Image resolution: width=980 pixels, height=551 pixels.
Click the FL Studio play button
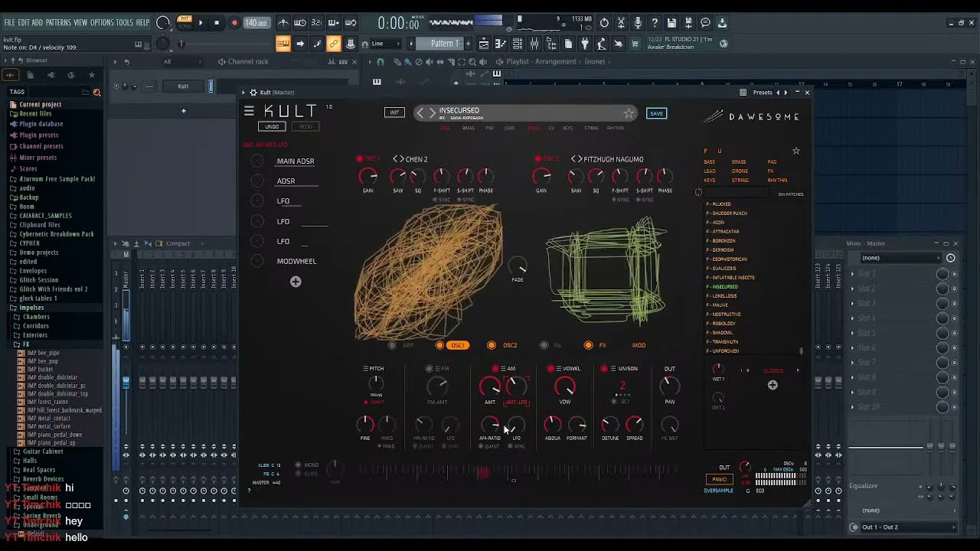pyautogui.click(x=201, y=23)
